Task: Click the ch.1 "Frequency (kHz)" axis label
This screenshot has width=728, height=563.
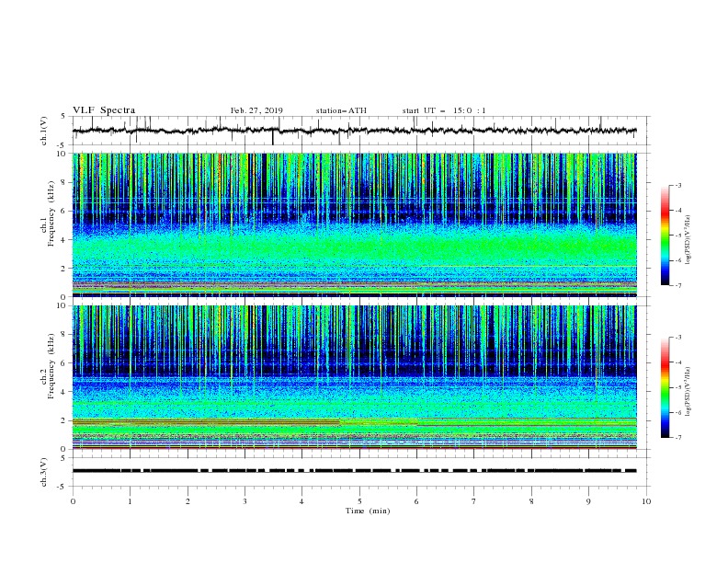Action: point(51,213)
